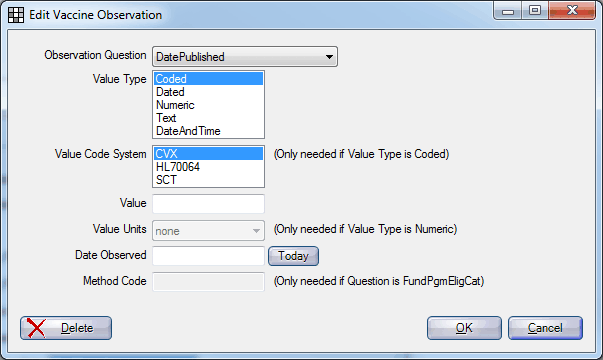603x360 pixels.
Task: Click the Method Code field
Action: [208, 282]
